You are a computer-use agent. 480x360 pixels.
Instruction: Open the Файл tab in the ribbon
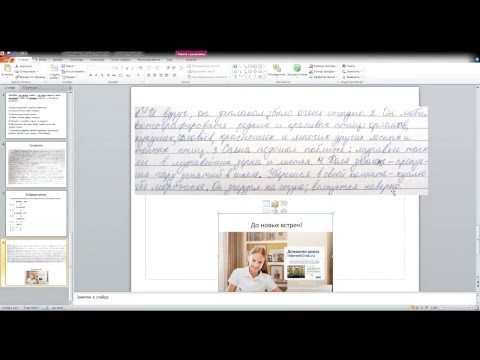pyautogui.click(x=7, y=60)
